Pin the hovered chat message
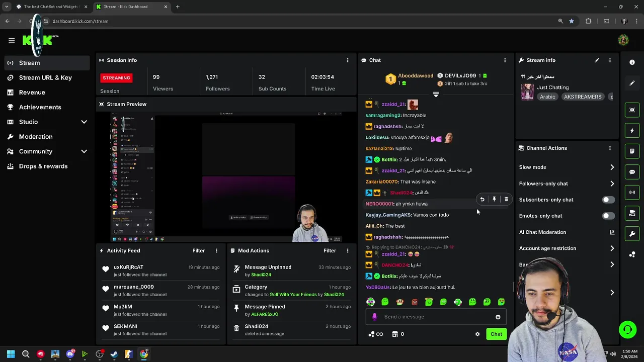644x362 pixels. [x=494, y=200]
